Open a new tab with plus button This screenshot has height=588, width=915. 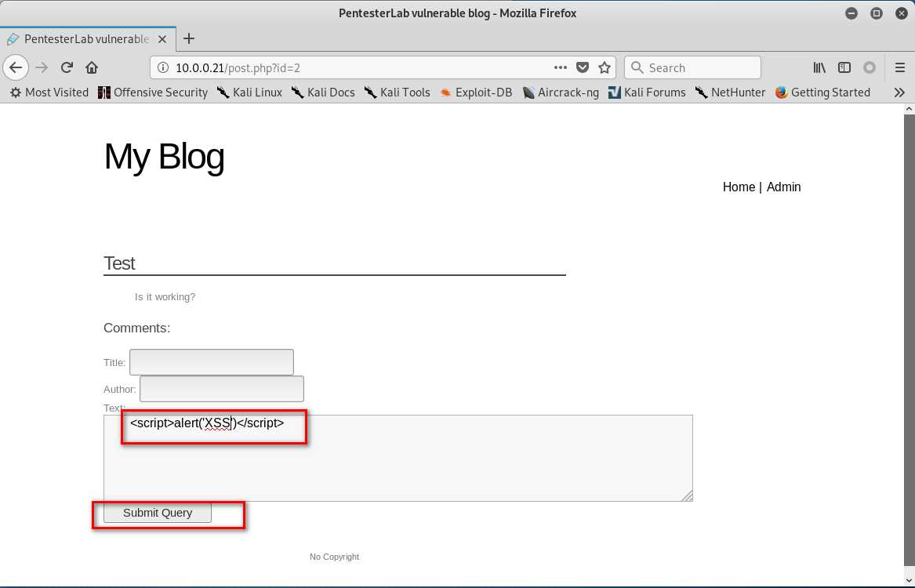pos(188,38)
